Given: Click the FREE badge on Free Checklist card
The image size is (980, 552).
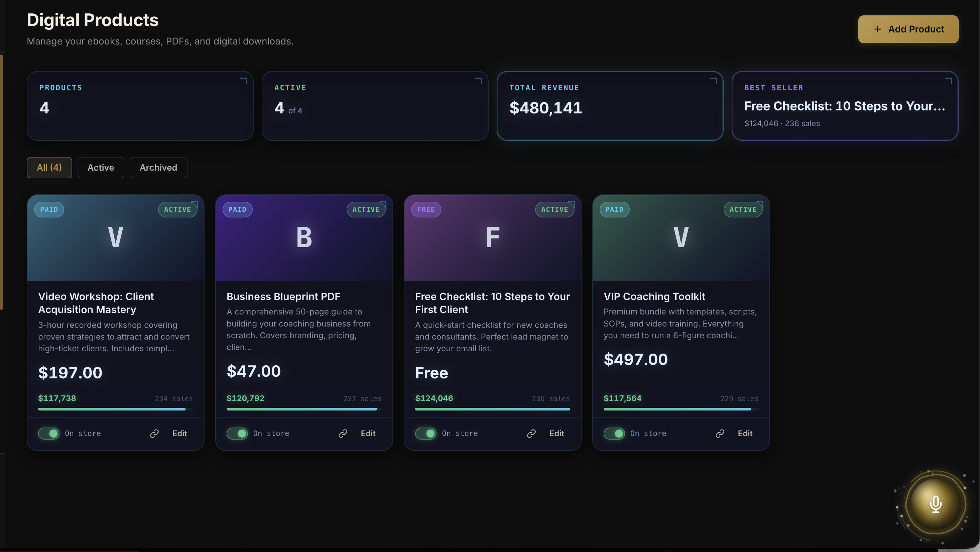Looking at the screenshot, I should click(426, 209).
